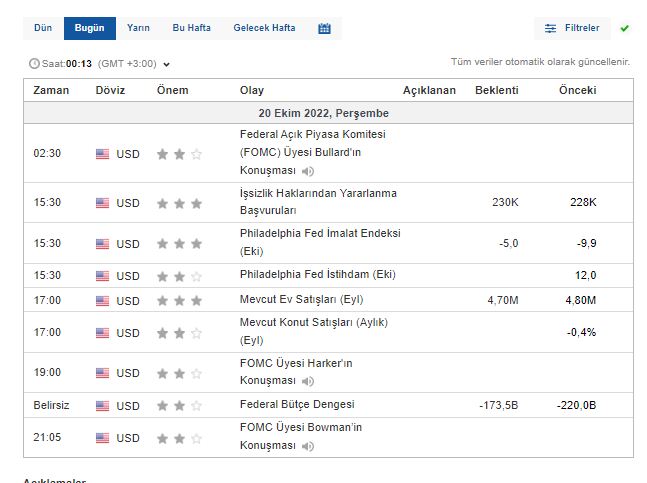Click importance stars for Mevcut Ev Satışları
The height and width of the screenshot is (483, 647).
click(x=180, y=300)
